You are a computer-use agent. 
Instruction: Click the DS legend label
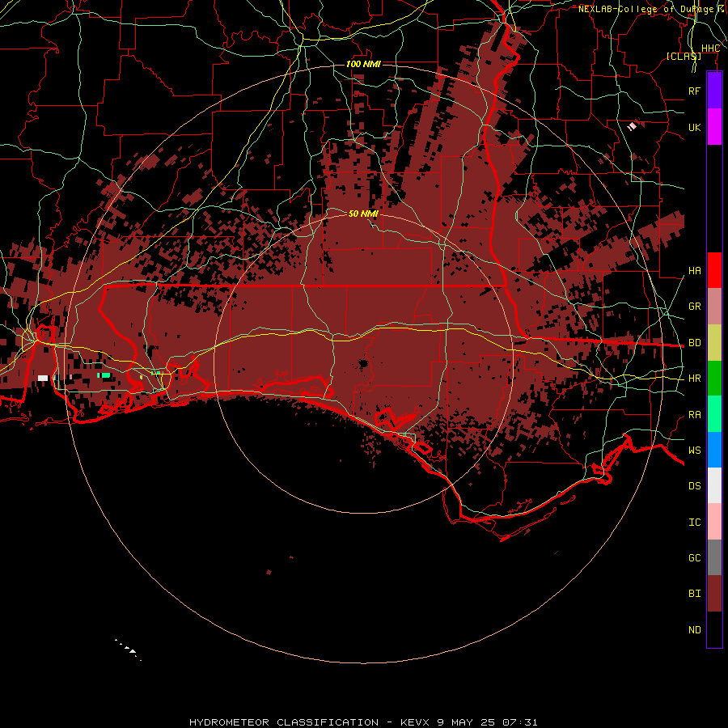[x=695, y=485]
